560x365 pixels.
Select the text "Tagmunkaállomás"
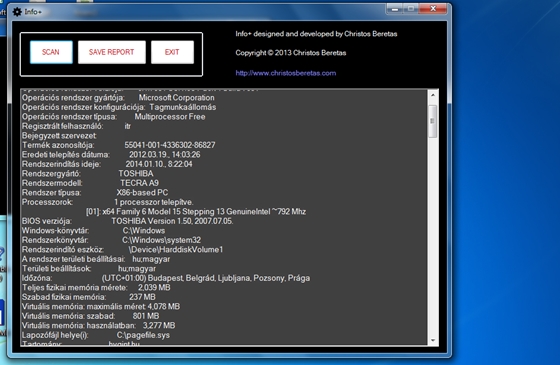tap(182, 107)
